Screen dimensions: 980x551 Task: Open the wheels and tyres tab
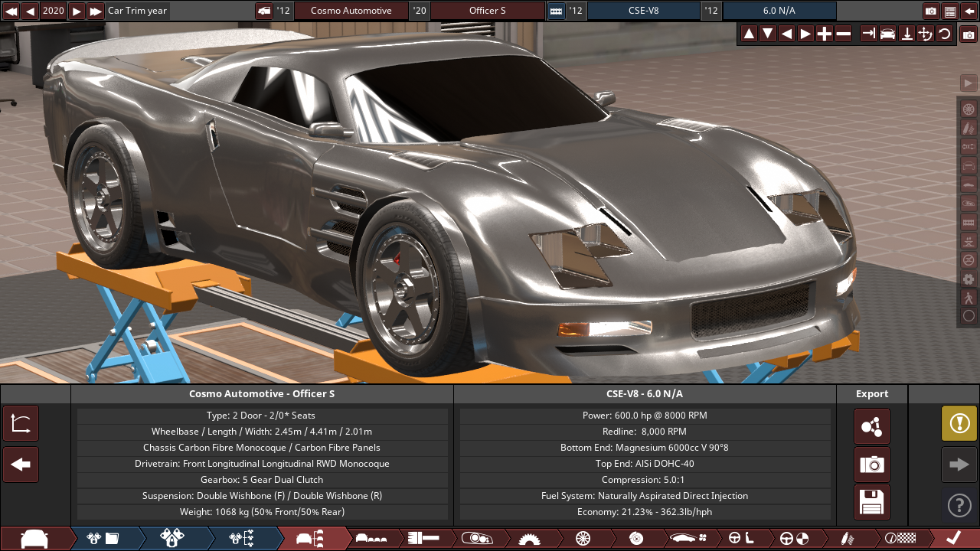click(583, 539)
